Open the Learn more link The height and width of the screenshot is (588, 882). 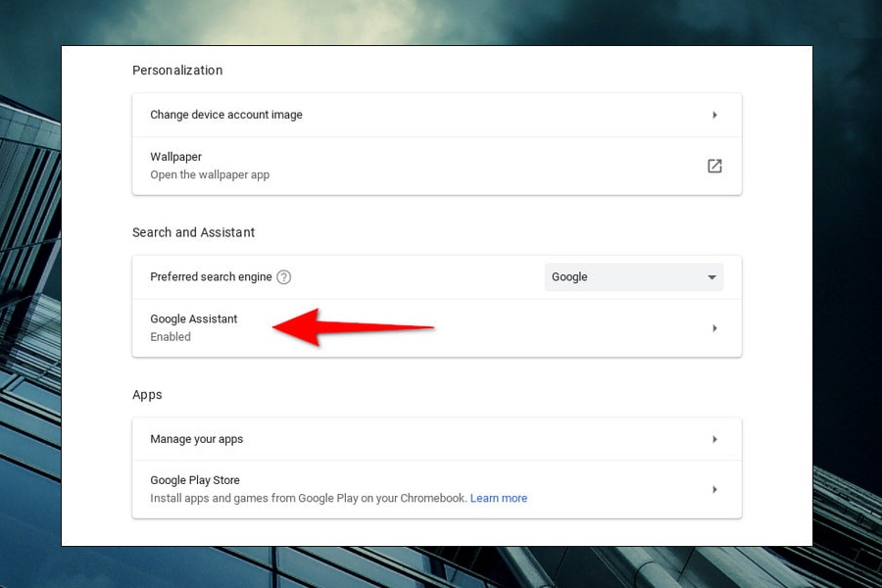coord(499,498)
